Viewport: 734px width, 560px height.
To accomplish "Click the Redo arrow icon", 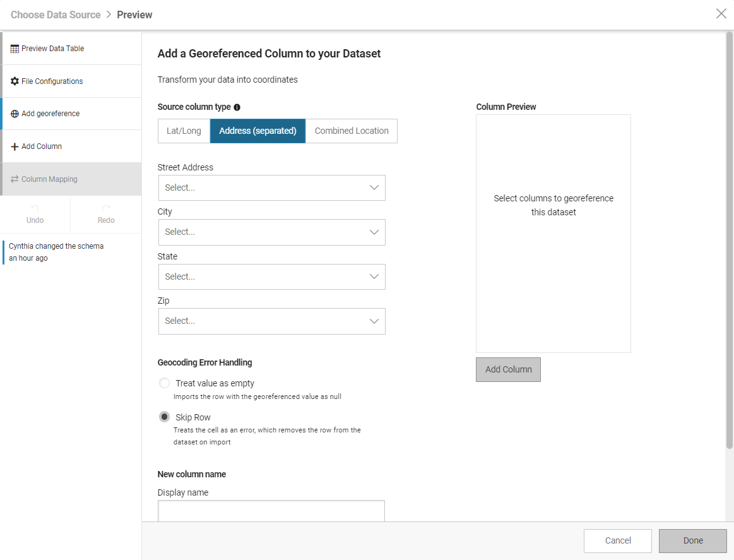I will (x=105, y=206).
